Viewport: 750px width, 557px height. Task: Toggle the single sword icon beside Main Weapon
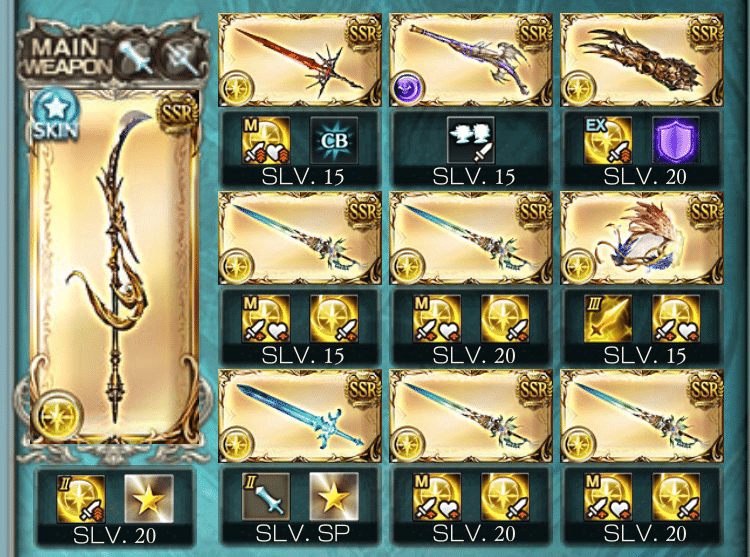tap(136, 56)
